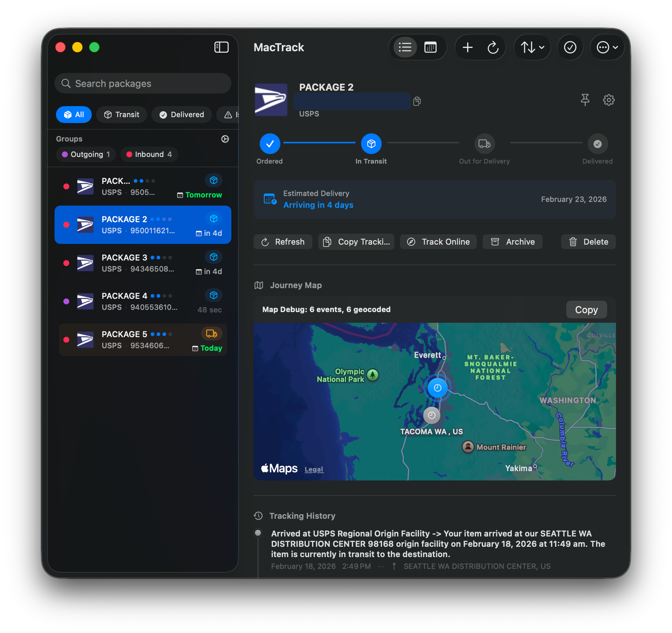
Task: Refresh all packages from the toolbar
Action: [493, 47]
